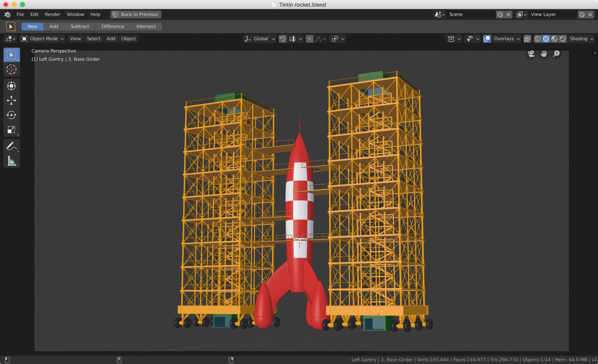The width and height of the screenshot is (598, 364).
Task: Toggle X-Ray mode
Action: [x=527, y=39]
